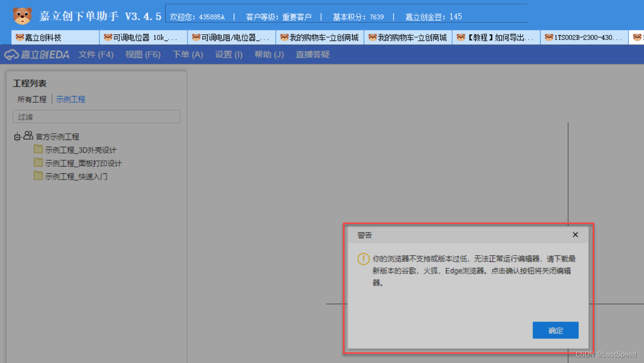Click folder icon of 示例工程_快速入门
644x363 pixels.
coord(39,175)
